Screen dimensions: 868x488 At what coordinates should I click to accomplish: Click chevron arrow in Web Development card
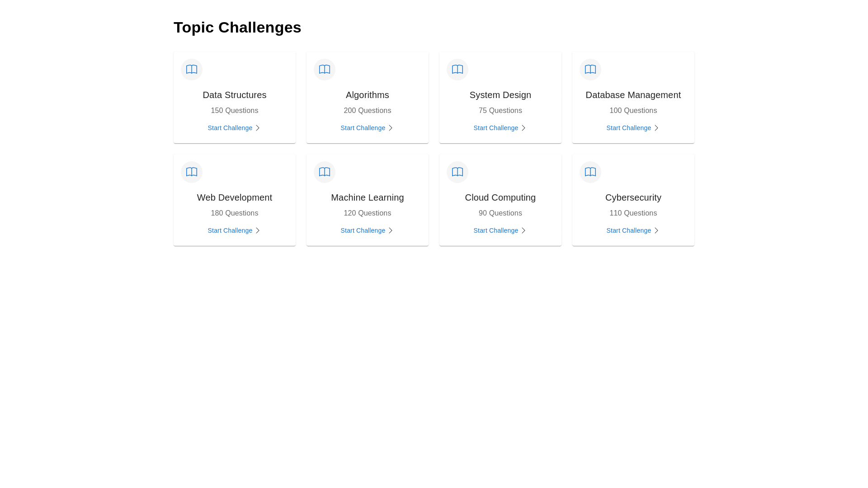pyautogui.click(x=257, y=230)
